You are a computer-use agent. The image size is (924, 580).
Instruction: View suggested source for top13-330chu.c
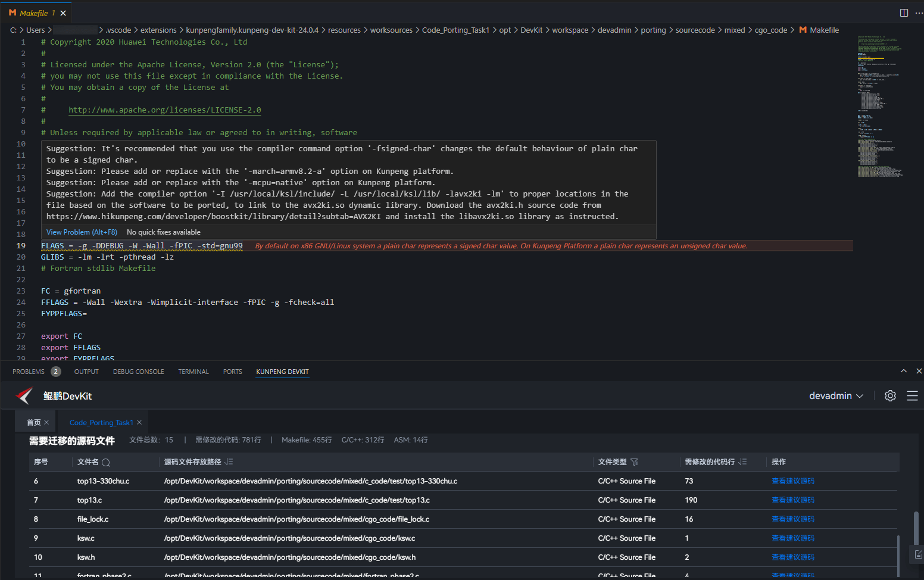pyautogui.click(x=793, y=481)
